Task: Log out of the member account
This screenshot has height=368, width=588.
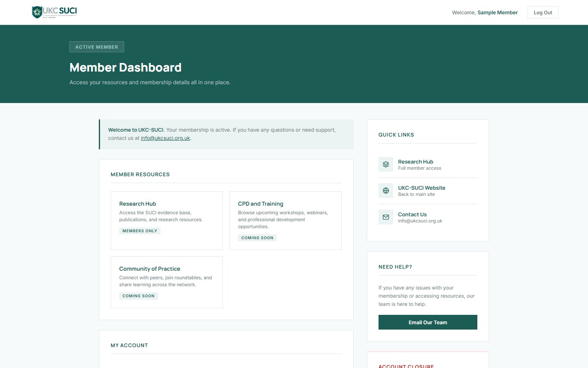Action: coord(543,12)
